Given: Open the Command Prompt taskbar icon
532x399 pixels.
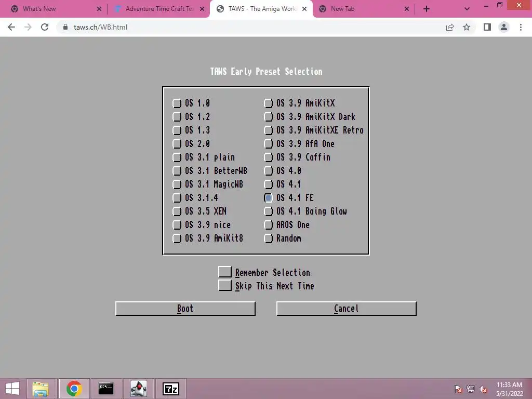Looking at the screenshot, I should point(106,389).
